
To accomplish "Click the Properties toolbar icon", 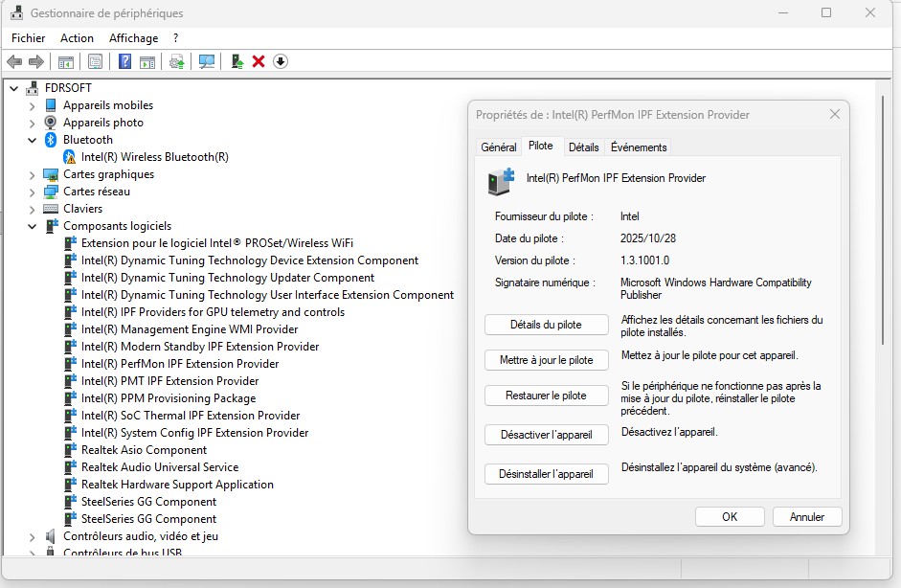I will pyautogui.click(x=95, y=61).
